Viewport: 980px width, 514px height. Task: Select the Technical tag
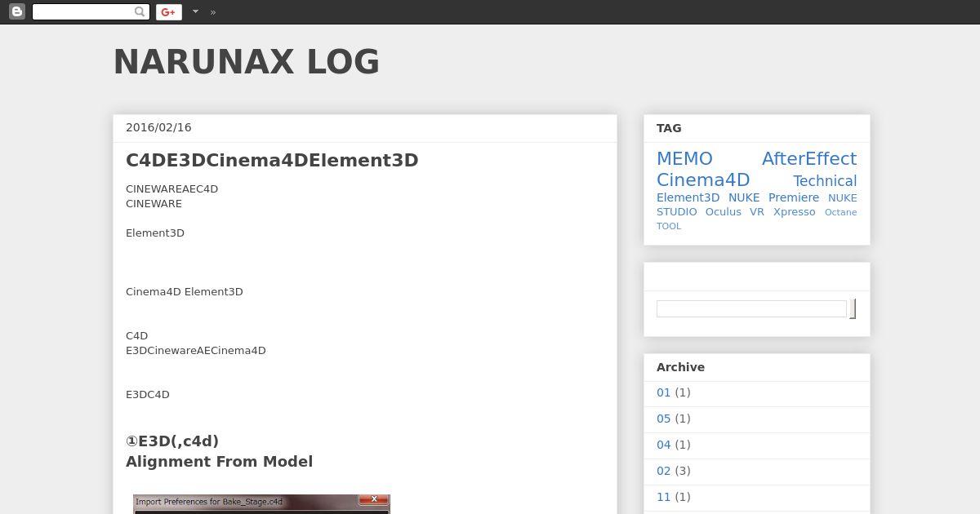point(825,181)
